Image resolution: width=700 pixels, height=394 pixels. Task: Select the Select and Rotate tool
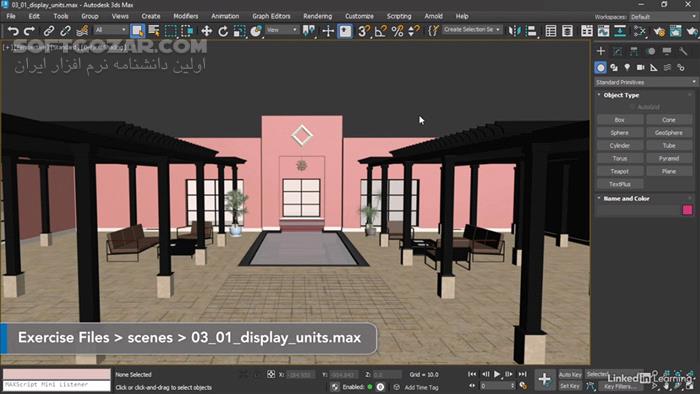click(x=223, y=31)
